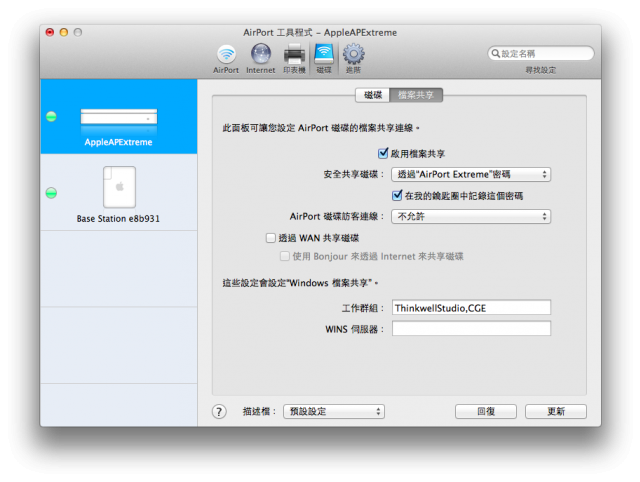Toggle 啟用檔案共享 file sharing checkbox
640x482 pixels.
tap(382, 153)
